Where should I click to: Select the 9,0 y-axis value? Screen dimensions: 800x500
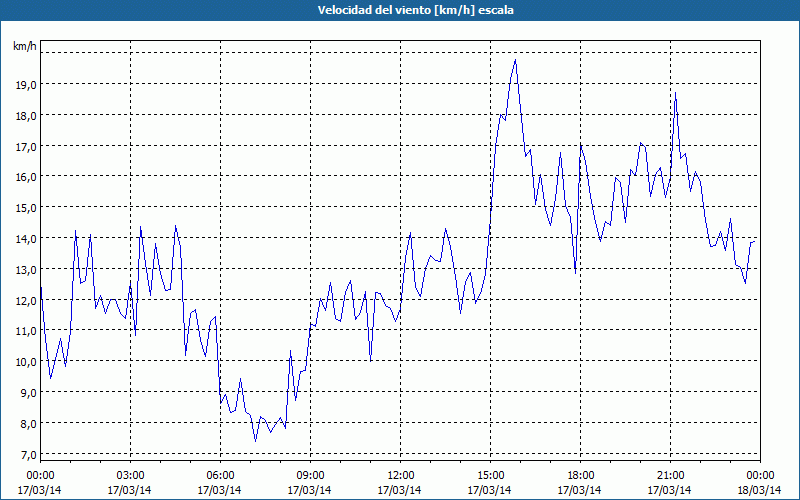[x=28, y=393]
